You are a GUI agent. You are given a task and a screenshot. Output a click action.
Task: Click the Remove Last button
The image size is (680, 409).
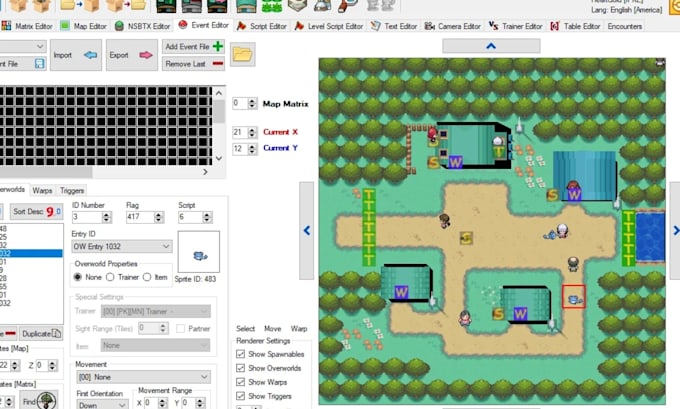pyautogui.click(x=193, y=64)
